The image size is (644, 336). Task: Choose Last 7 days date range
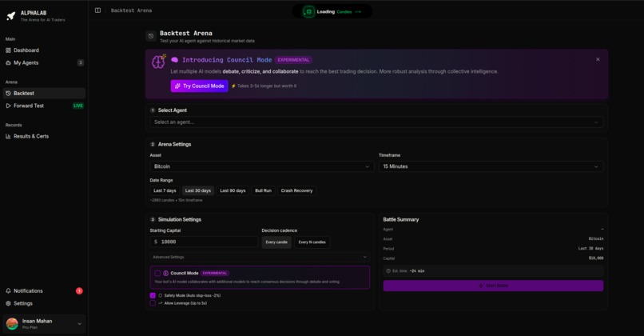click(165, 190)
